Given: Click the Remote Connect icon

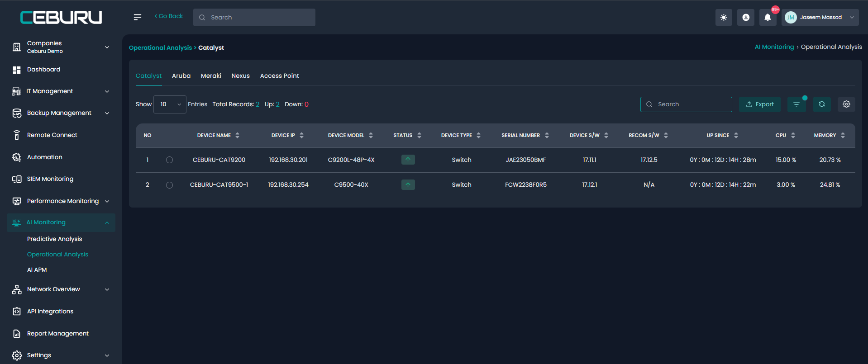Looking at the screenshot, I should (x=17, y=135).
